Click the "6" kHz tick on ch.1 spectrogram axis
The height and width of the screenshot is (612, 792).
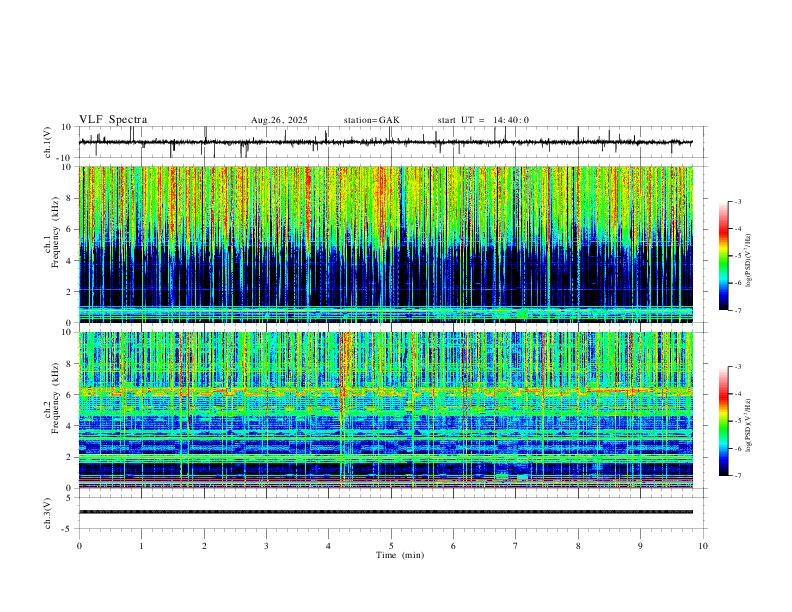(70, 229)
